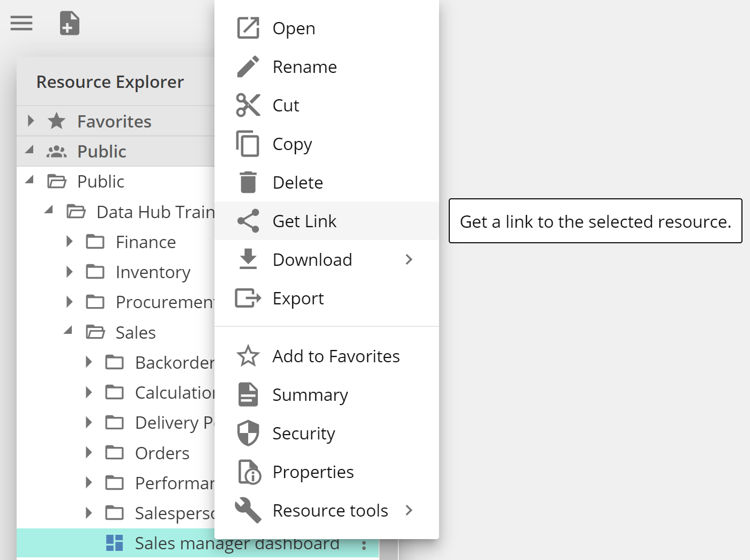Expand the Procurement folder

[69, 302]
